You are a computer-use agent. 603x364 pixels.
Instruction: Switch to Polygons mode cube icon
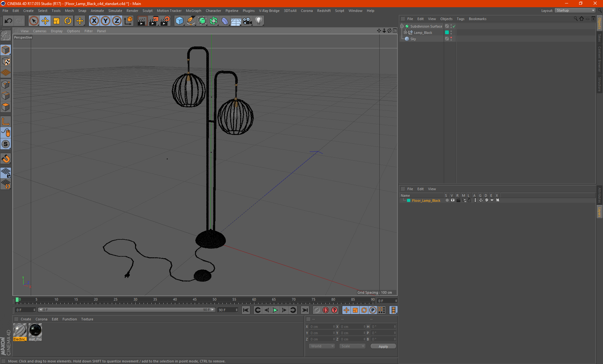pos(6,107)
